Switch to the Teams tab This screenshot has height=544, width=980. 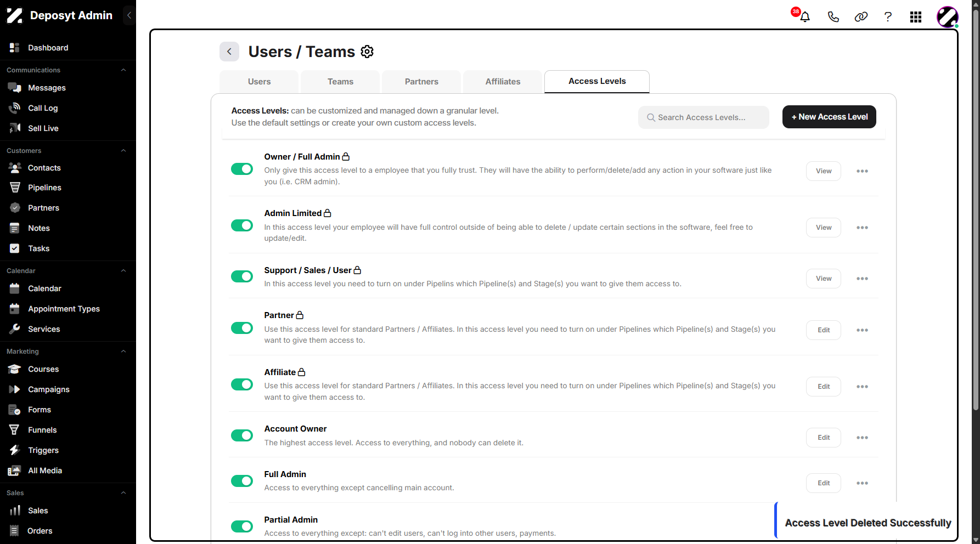pos(340,82)
